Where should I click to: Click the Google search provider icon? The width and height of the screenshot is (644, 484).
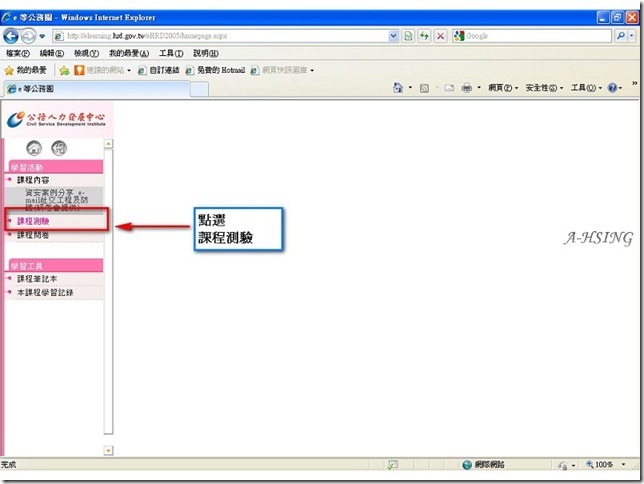coord(459,36)
